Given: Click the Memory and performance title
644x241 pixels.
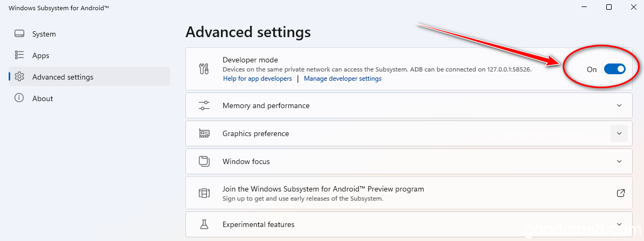Looking at the screenshot, I should click(x=266, y=105).
